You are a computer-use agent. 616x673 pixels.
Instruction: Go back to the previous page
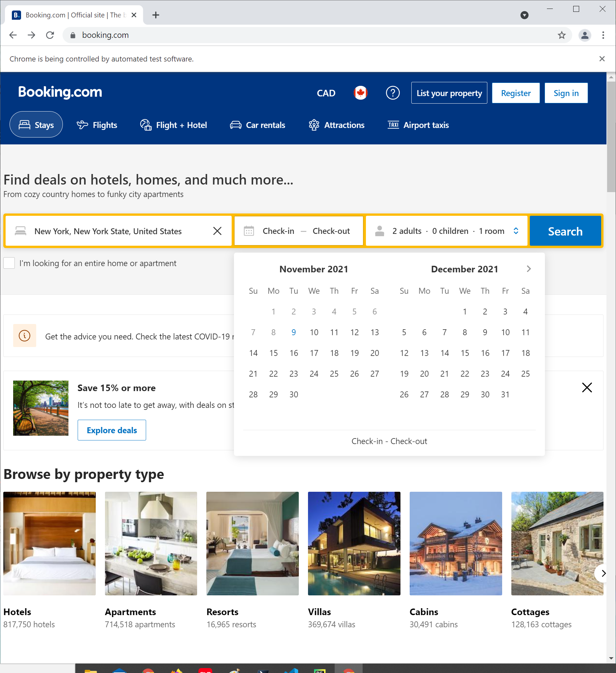click(13, 35)
